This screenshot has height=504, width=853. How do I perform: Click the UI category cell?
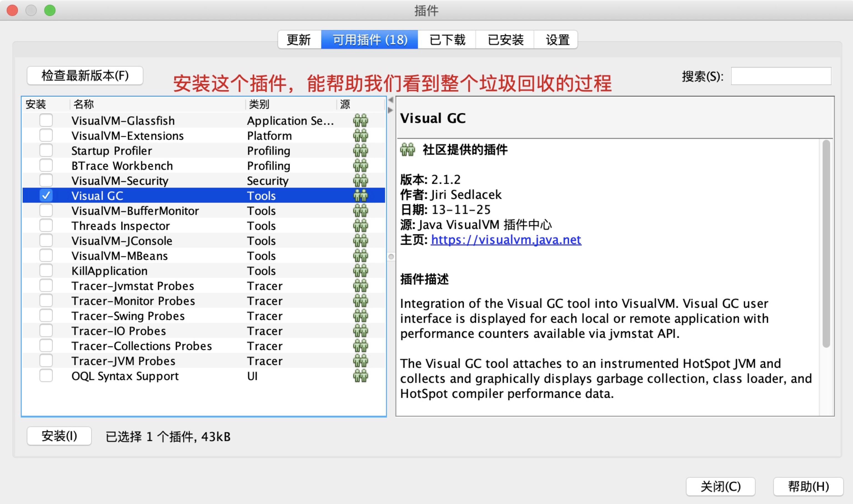252,376
